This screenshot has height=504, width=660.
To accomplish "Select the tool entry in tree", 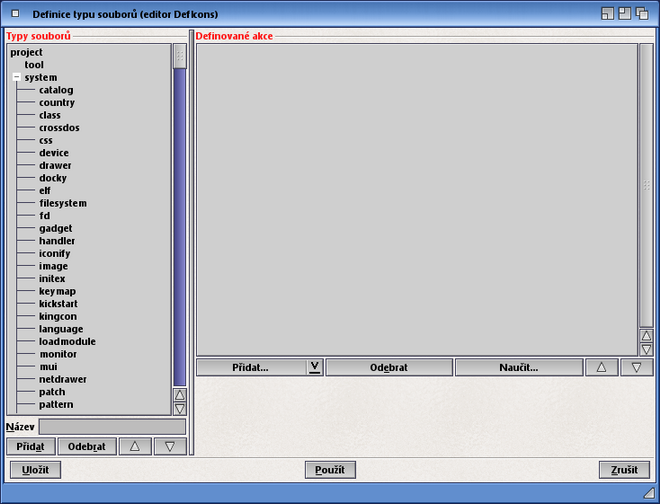I will click(x=34, y=65).
